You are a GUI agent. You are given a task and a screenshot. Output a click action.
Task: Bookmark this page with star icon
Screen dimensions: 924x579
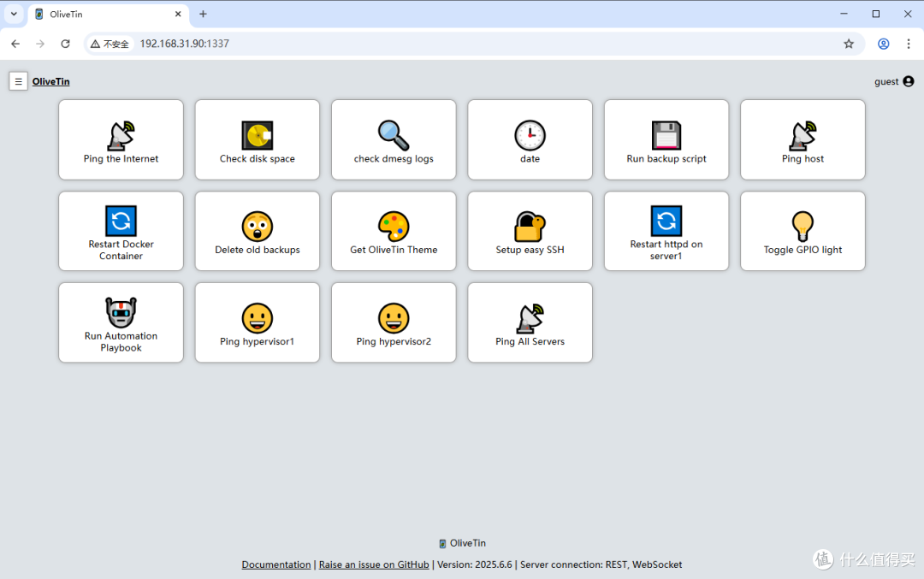(x=849, y=44)
